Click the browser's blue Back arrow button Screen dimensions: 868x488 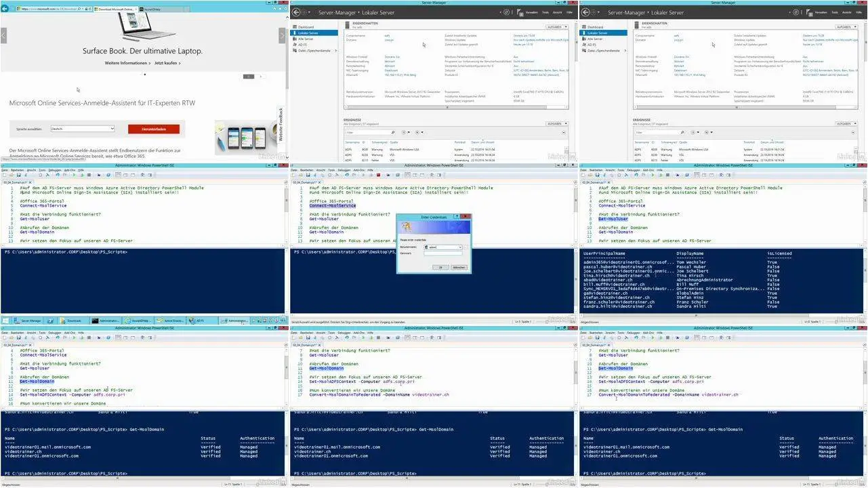click(x=5, y=9)
